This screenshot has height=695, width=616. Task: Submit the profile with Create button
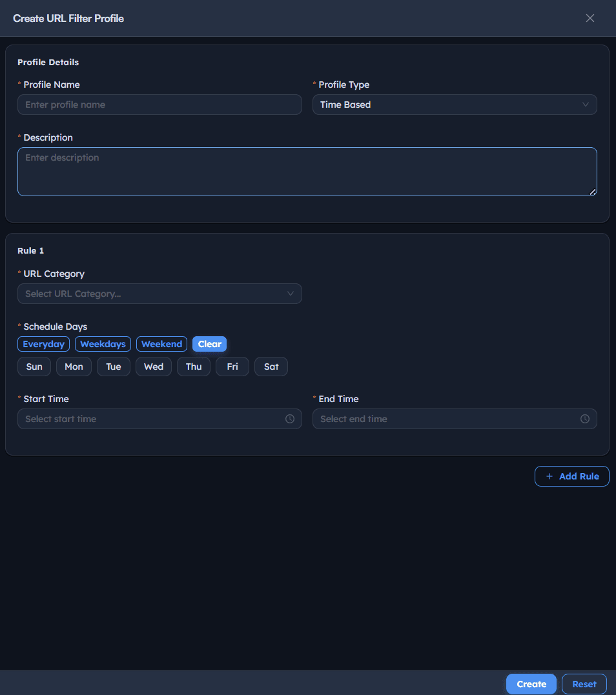(531, 684)
